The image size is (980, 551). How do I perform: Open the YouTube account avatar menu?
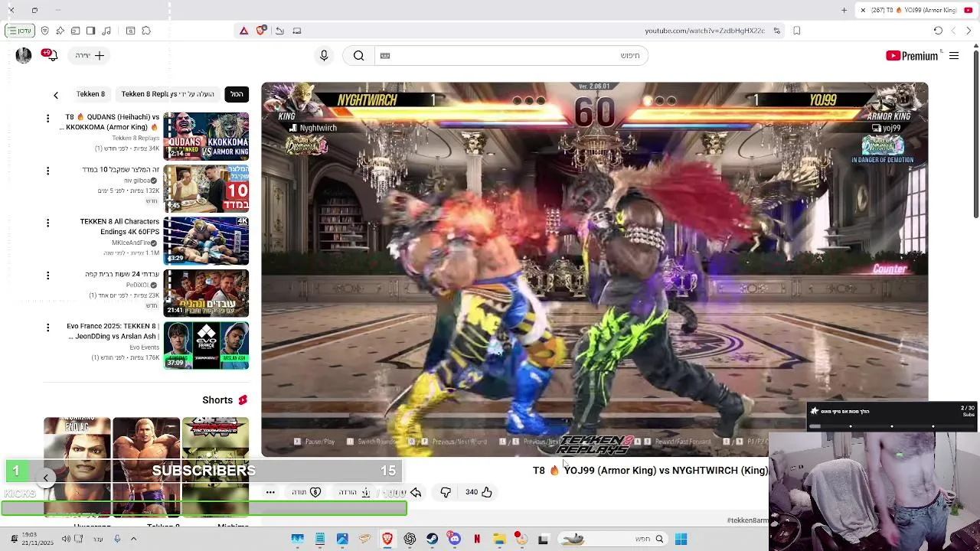(x=23, y=55)
